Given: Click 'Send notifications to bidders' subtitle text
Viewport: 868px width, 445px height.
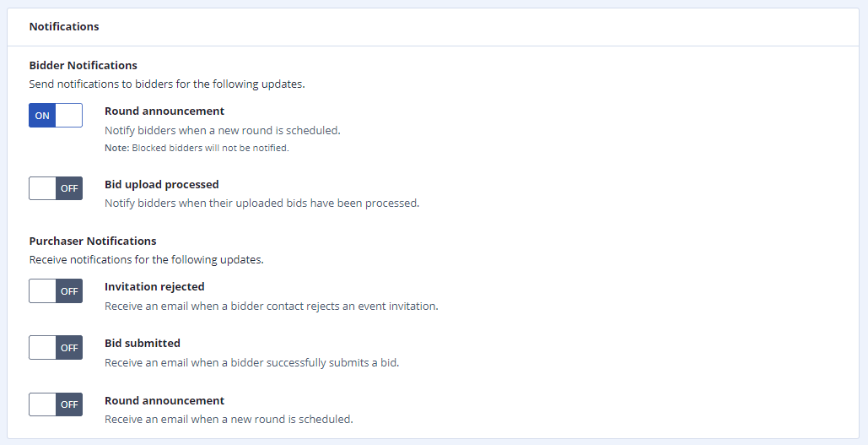Looking at the screenshot, I should tap(167, 84).
